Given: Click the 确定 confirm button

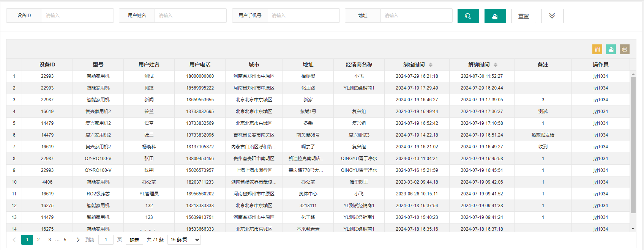Looking at the screenshot, I should (134, 240).
